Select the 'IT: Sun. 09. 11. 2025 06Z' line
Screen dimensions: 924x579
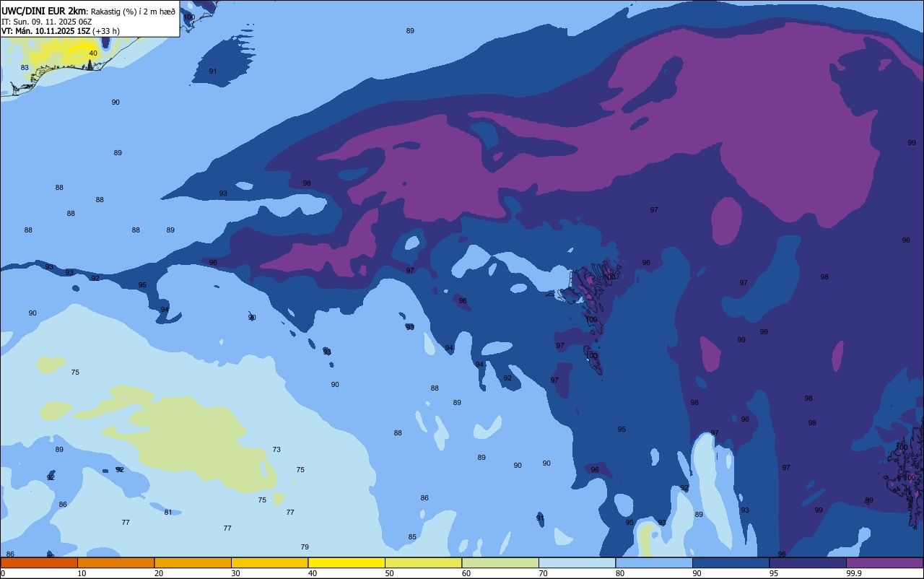pos(46,22)
